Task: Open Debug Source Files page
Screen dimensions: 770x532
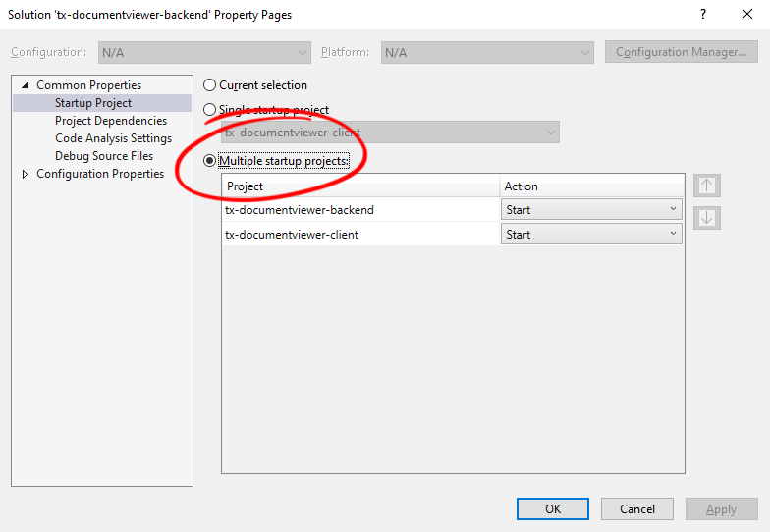Action: (x=104, y=156)
